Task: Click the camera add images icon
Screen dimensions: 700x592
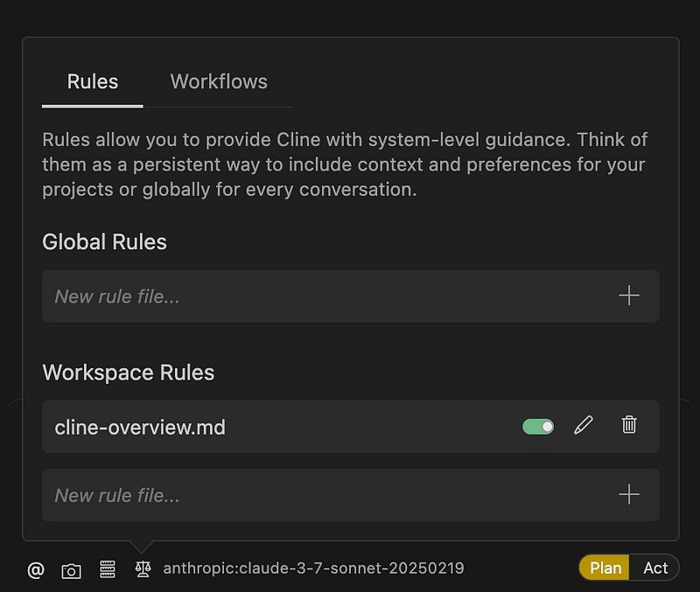Action: (72, 571)
